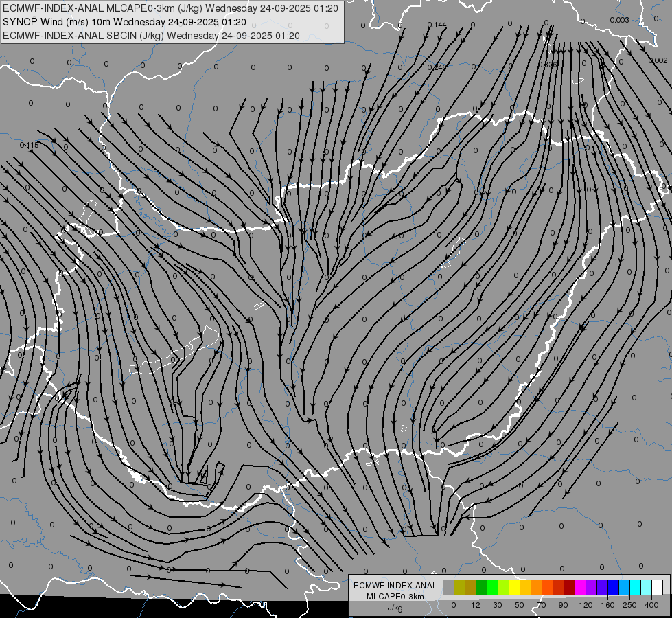This screenshot has width=672, height=618.
Task: Click the 0.336 value on the map
Action: click(x=547, y=65)
